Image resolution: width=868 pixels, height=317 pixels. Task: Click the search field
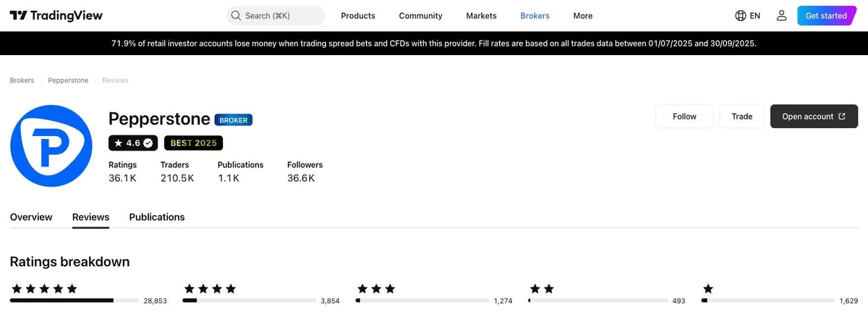click(x=276, y=15)
